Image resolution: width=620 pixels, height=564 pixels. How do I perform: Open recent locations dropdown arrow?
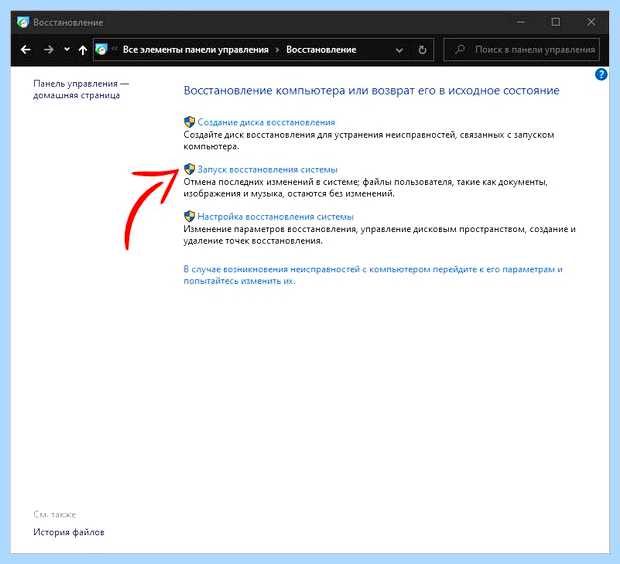pos(67,49)
